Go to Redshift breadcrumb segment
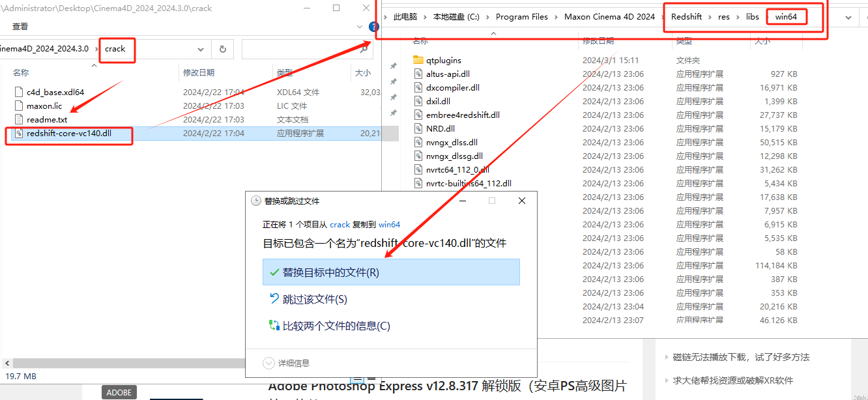Image resolution: width=868 pixels, height=400 pixels. [687, 17]
